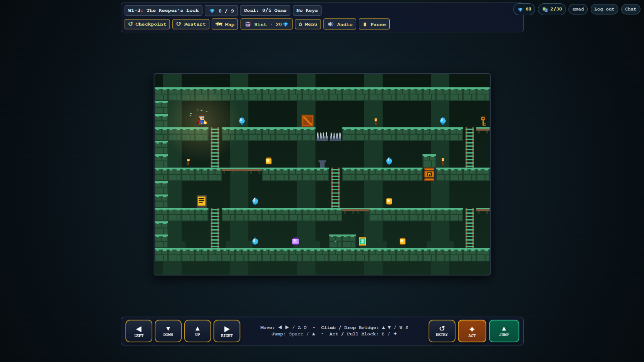Click the 60 gems balance badge
The height and width of the screenshot is (362, 644).
pos(524,9)
